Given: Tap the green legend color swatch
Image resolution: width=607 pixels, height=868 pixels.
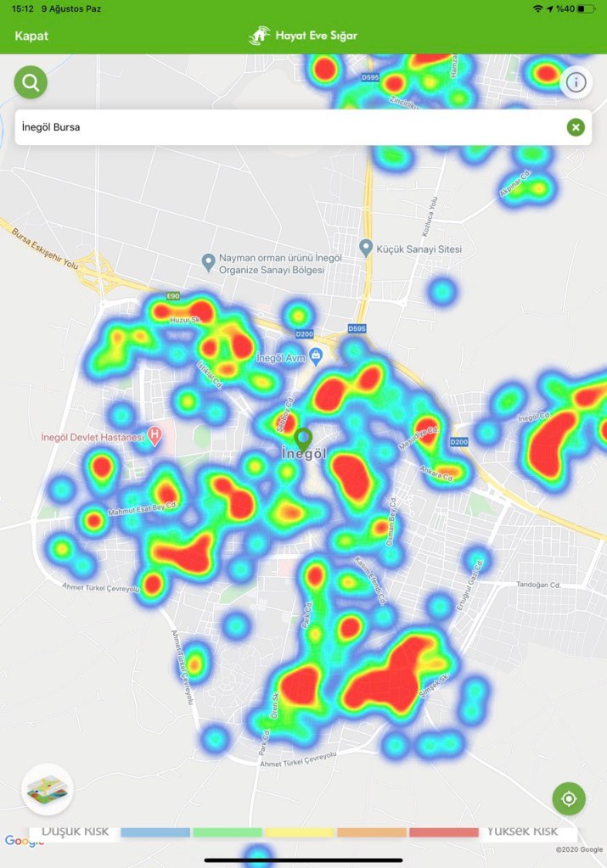Looking at the screenshot, I should 227,832.
